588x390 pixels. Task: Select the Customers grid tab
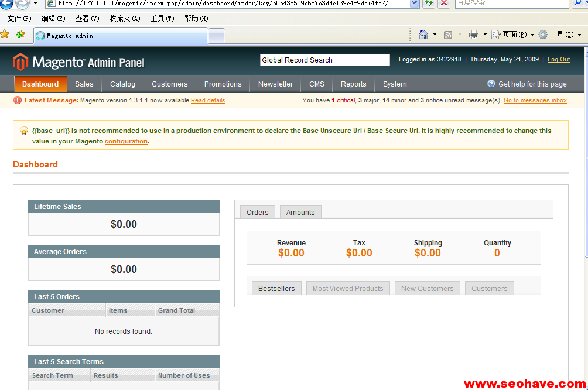[x=490, y=288]
